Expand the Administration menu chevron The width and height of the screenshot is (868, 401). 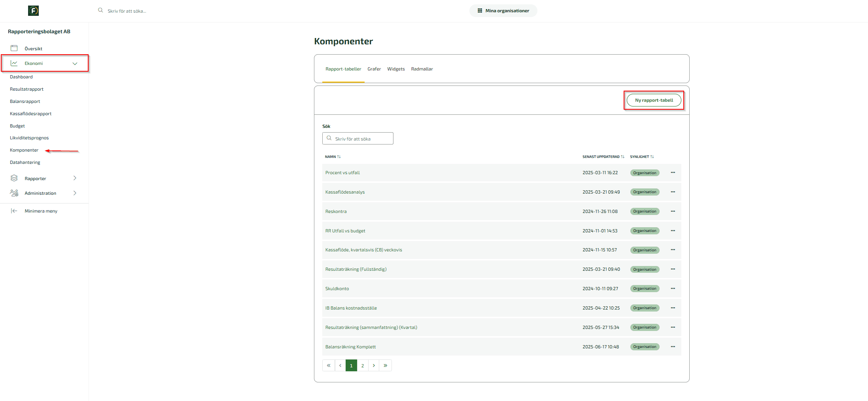point(75,193)
